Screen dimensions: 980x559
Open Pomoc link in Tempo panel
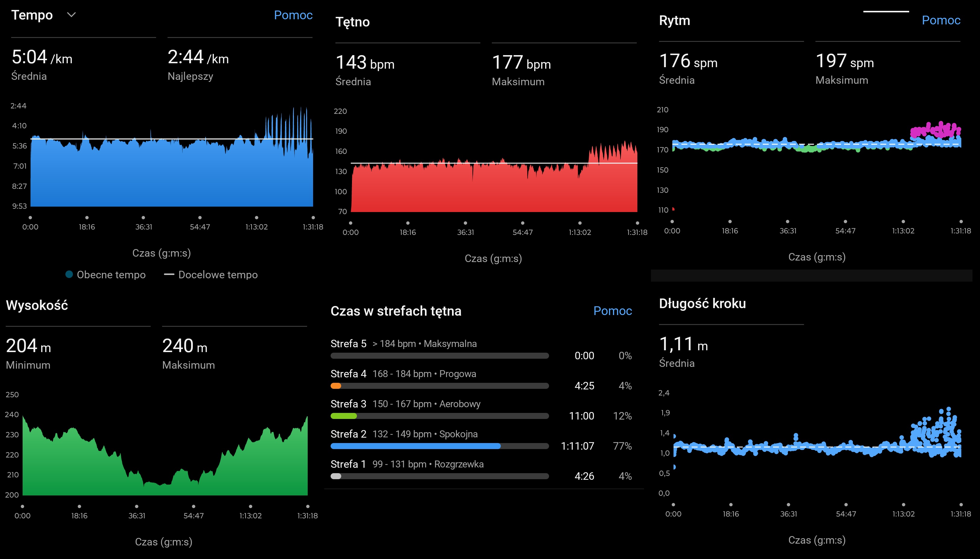[293, 15]
